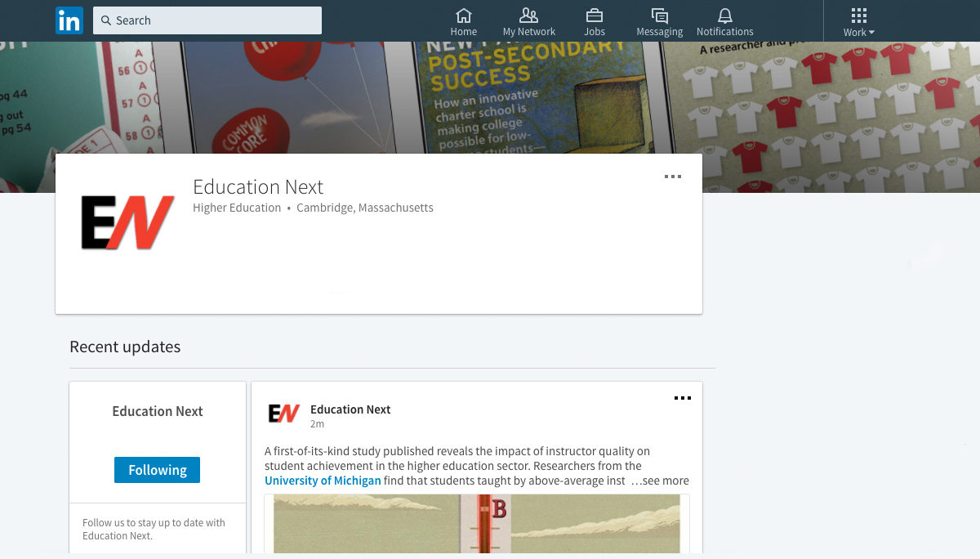Expand the post with …see more
Viewport: 980px width, 559px height.
(660, 481)
